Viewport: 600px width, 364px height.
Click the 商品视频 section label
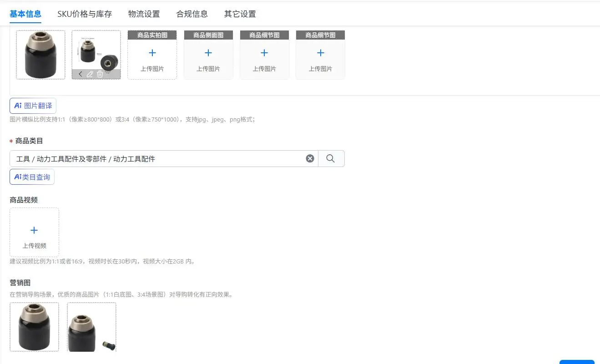pyautogui.click(x=24, y=200)
